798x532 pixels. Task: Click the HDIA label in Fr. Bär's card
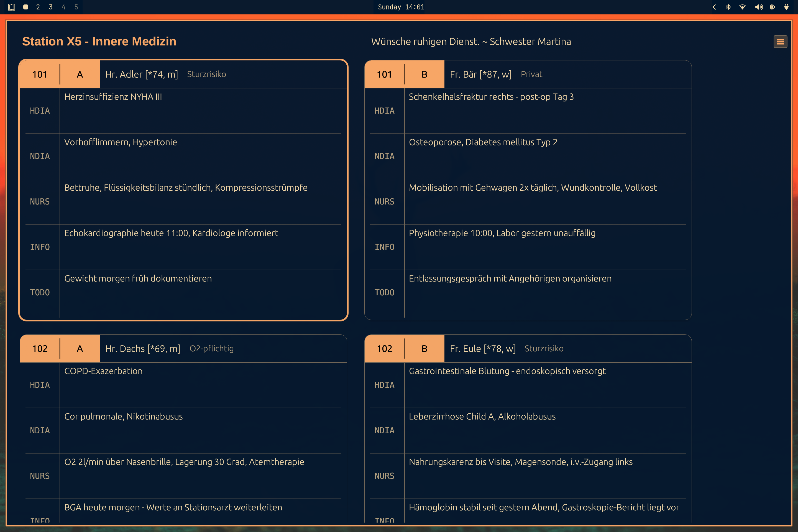[384, 111]
